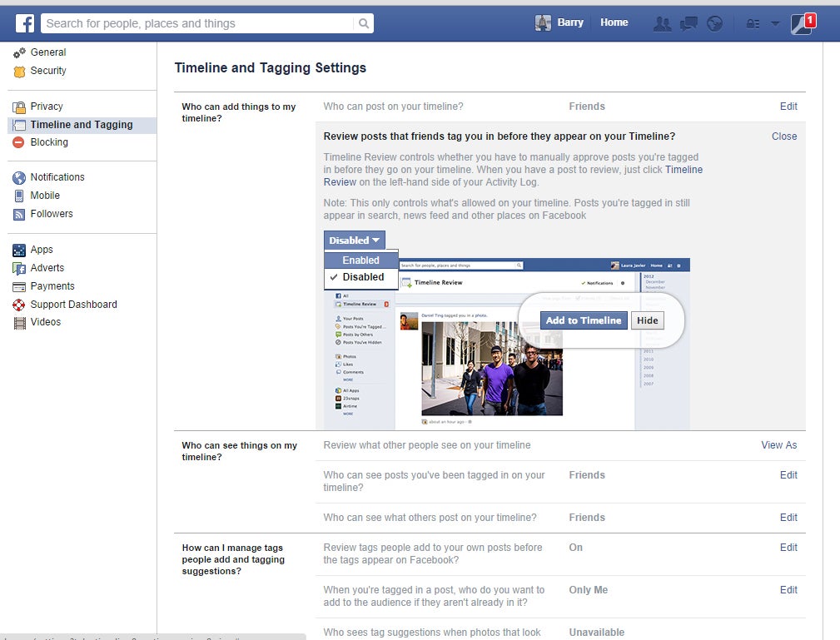This screenshot has height=640, width=840.
Task: Open the friend requests icon
Action: [x=662, y=23]
